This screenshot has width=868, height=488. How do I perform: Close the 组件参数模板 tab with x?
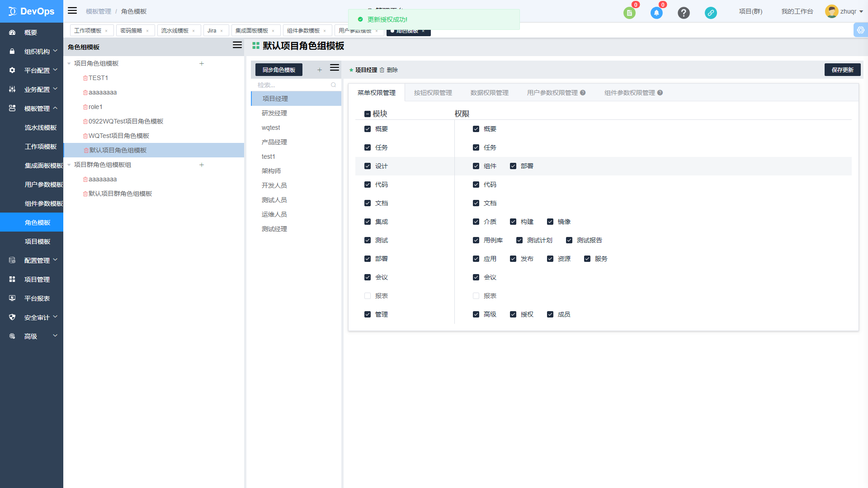coord(325,31)
